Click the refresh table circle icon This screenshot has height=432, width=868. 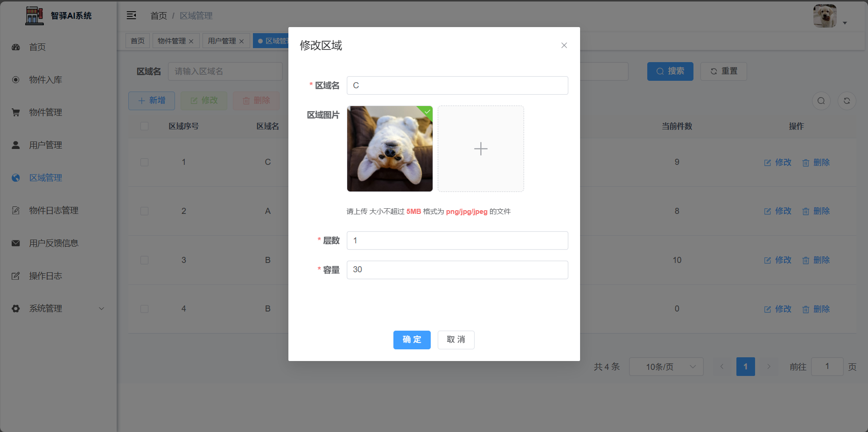point(847,101)
